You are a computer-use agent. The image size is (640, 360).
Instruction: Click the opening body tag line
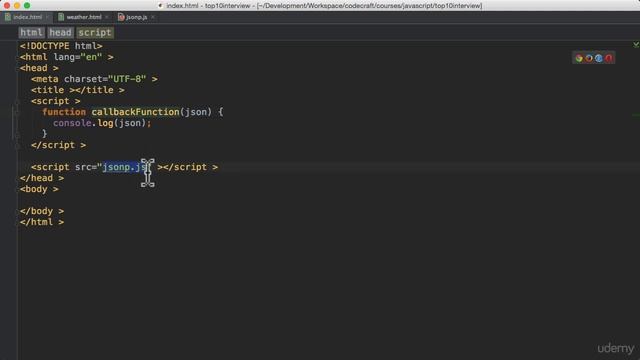39,189
